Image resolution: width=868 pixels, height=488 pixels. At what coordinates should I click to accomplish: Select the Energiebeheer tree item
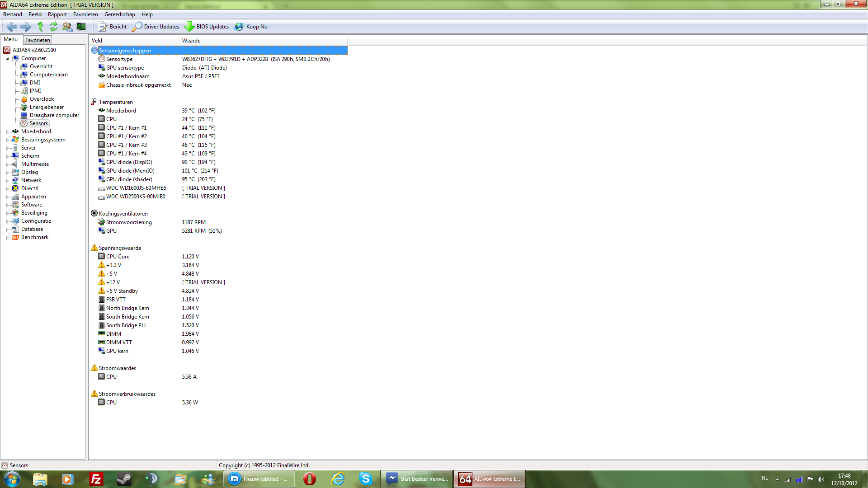click(x=47, y=107)
